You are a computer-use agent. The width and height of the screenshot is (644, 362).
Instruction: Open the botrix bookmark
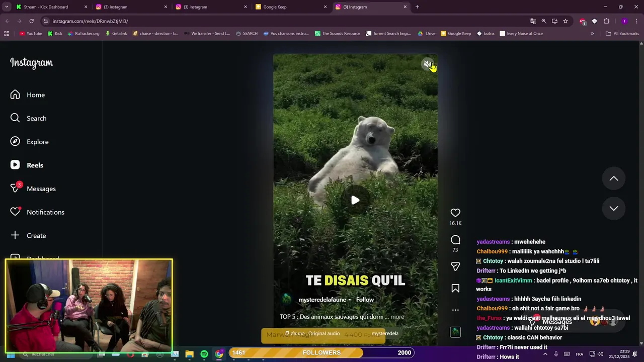tap(485, 34)
